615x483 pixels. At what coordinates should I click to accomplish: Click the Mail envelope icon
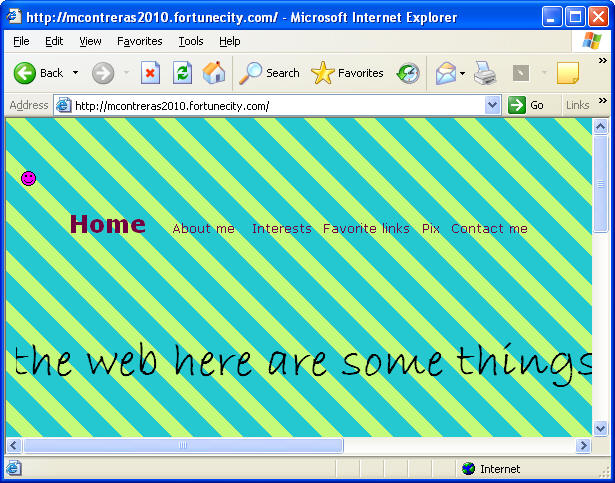click(446, 73)
